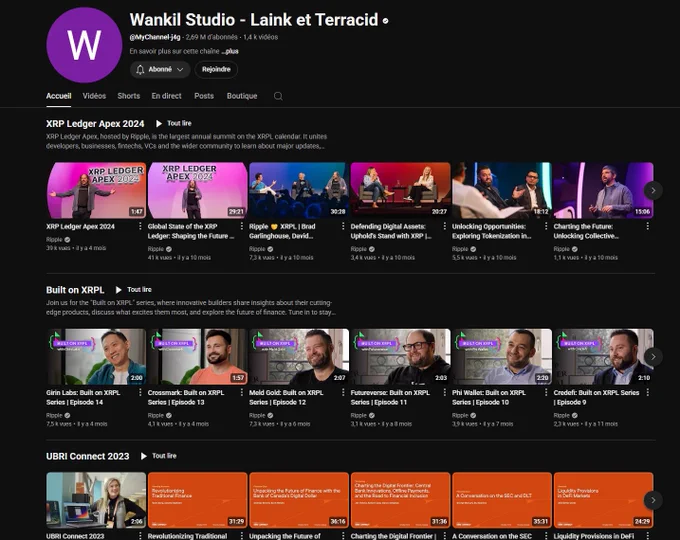Open the Shorts tab

129,96
